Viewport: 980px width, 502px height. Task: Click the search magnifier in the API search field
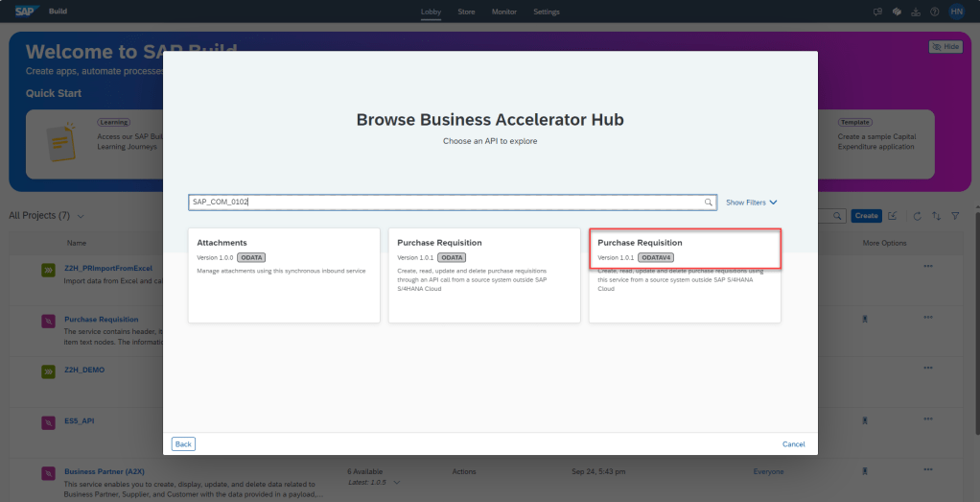click(x=709, y=203)
